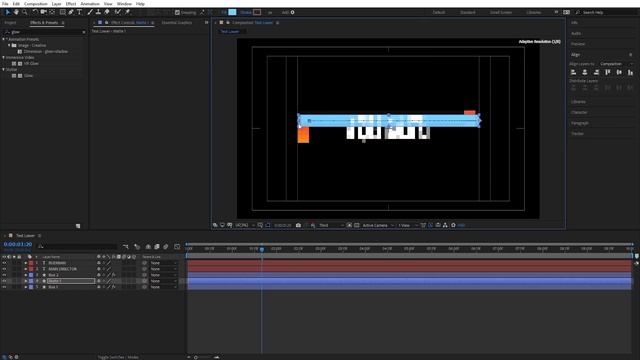This screenshot has width=640, height=360.
Task: Open parent dropdown for MAIN DIRECTOR layer
Action: [163, 269]
